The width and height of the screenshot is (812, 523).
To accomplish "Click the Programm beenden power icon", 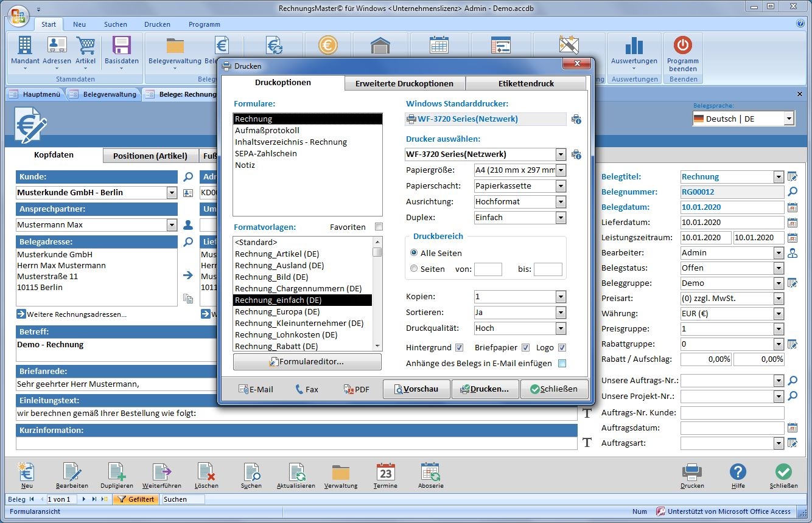I will coord(682,46).
